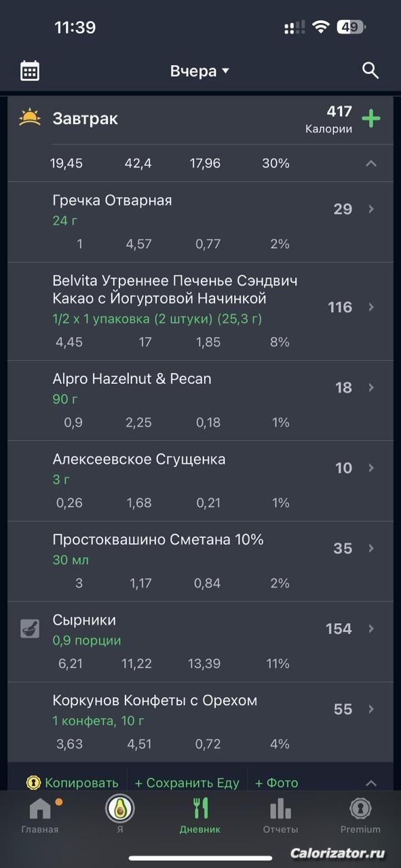Collapse the bottom actions bar chevron
This screenshot has width=401, height=868.
[x=370, y=783]
